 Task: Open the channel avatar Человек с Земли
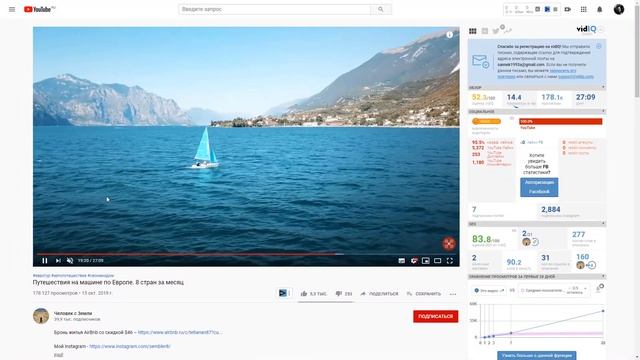pyautogui.click(x=41, y=316)
